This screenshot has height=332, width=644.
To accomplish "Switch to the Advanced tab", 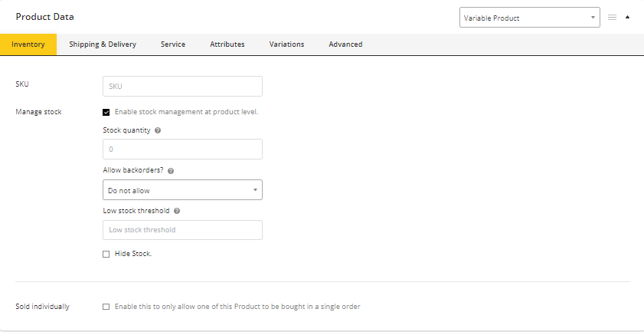I will 345,44.
